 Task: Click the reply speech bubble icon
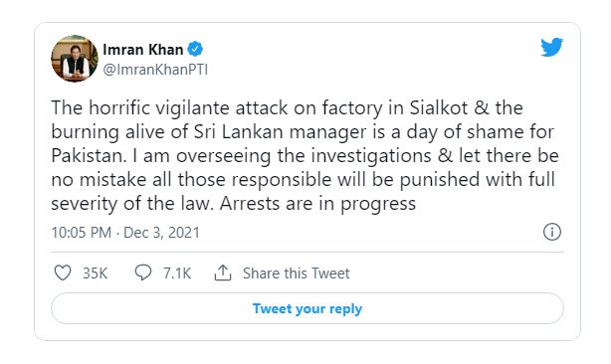pos(143,273)
